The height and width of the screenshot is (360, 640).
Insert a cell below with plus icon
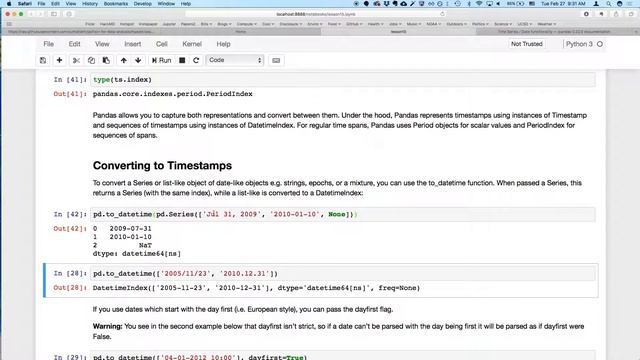point(59,60)
